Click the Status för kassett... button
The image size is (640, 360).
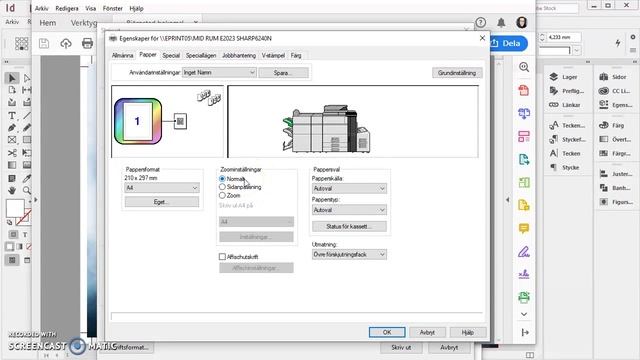(x=349, y=226)
